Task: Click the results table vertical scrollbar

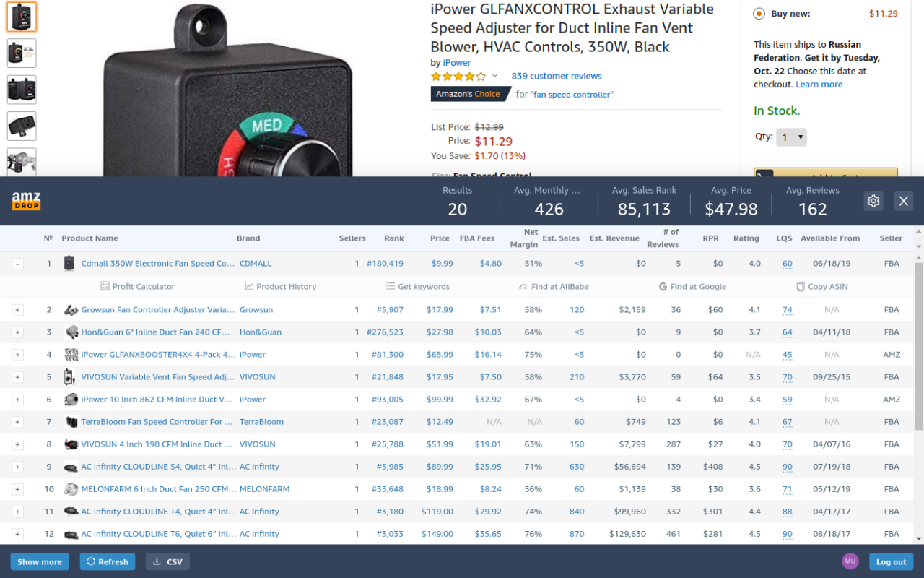Action: pos(919,347)
